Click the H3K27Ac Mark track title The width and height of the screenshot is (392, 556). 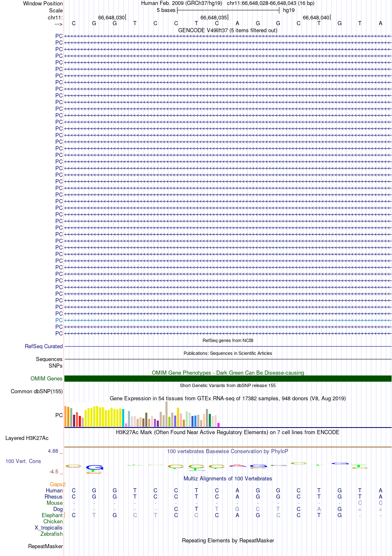pos(228,432)
